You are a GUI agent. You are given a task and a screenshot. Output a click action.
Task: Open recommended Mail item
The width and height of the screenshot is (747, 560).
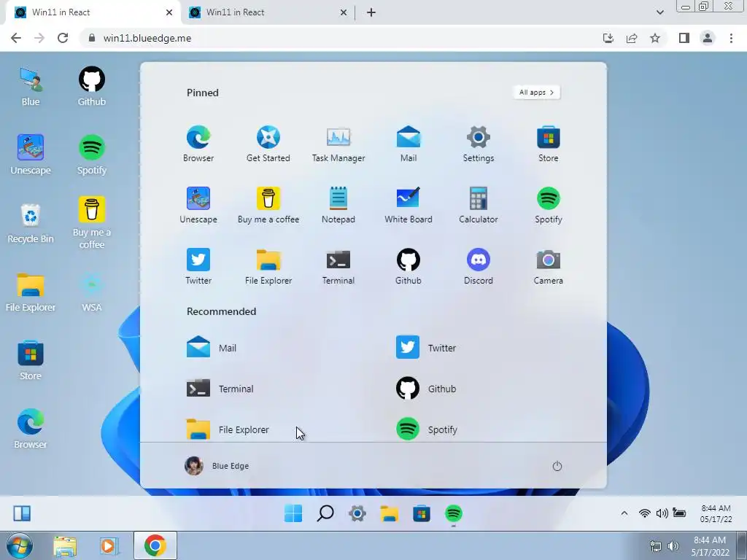[x=212, y=347]
